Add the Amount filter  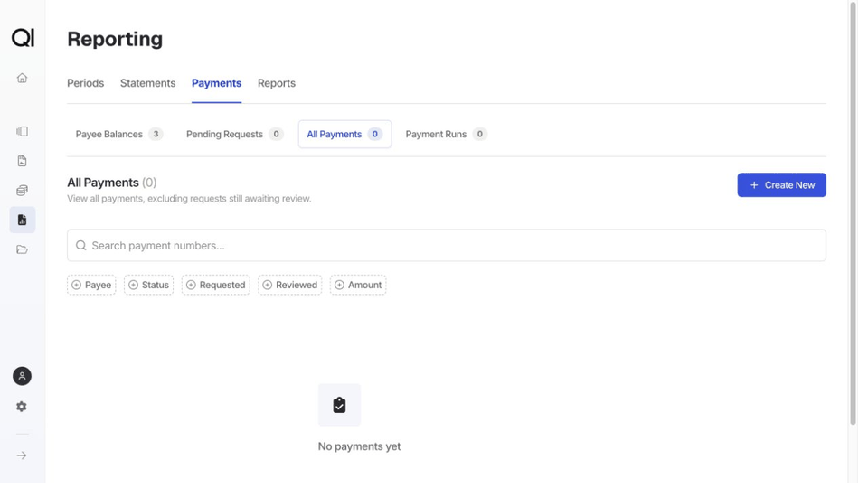point(358,285)
